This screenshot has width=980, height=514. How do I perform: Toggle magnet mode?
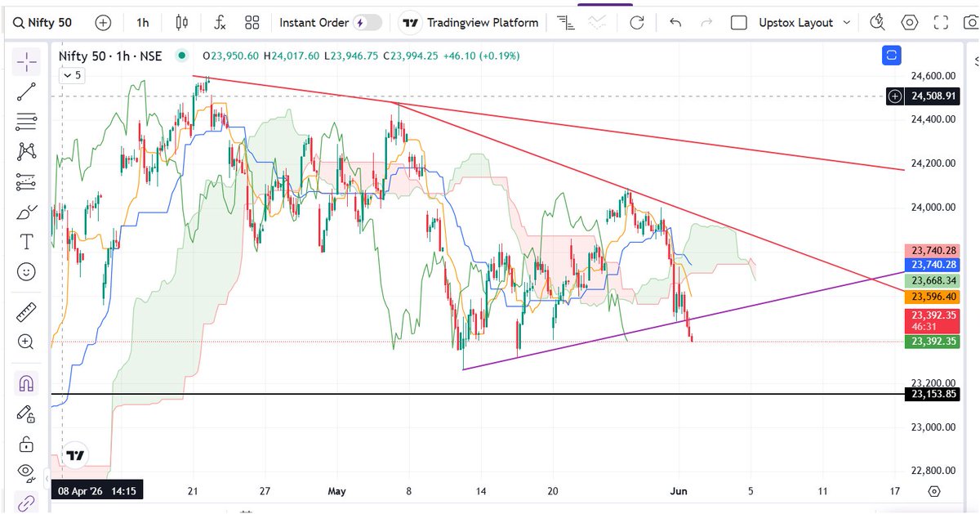(x=26, y=383)
